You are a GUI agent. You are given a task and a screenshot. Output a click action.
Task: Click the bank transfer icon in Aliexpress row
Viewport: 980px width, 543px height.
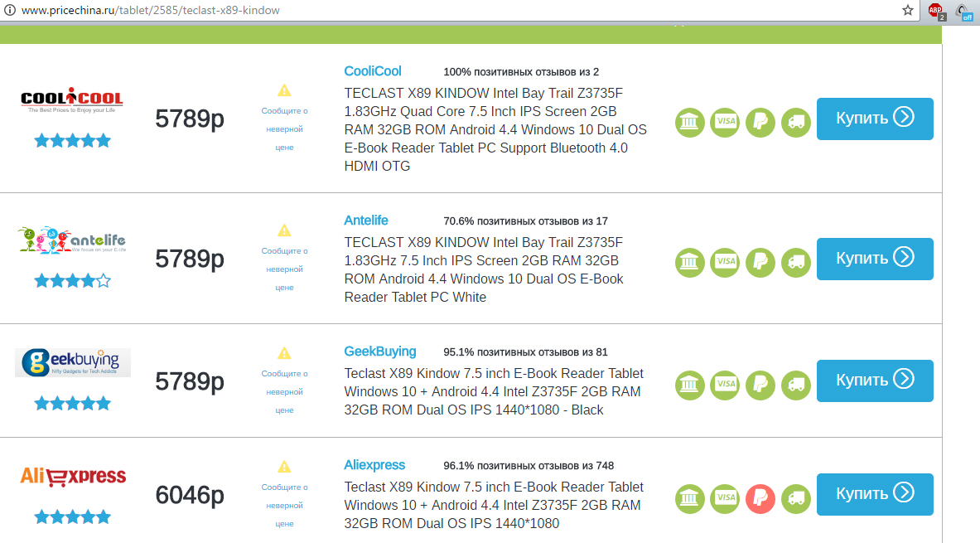pyautogui.click(x=689, y=498)
